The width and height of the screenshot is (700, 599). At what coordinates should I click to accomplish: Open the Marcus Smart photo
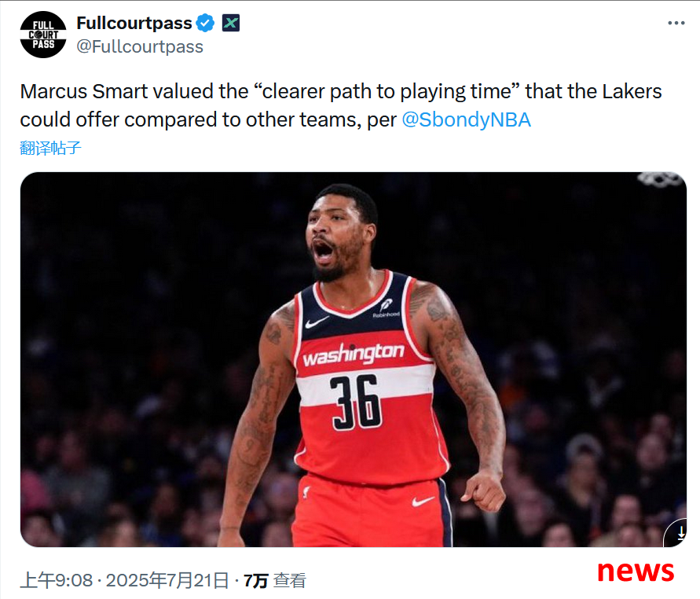tap(353, 359)
